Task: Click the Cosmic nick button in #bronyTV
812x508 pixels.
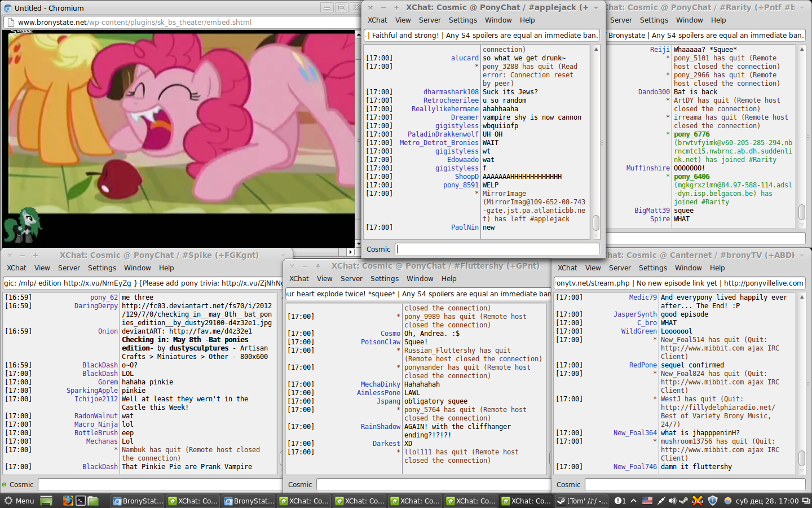Action: [568, 484]
